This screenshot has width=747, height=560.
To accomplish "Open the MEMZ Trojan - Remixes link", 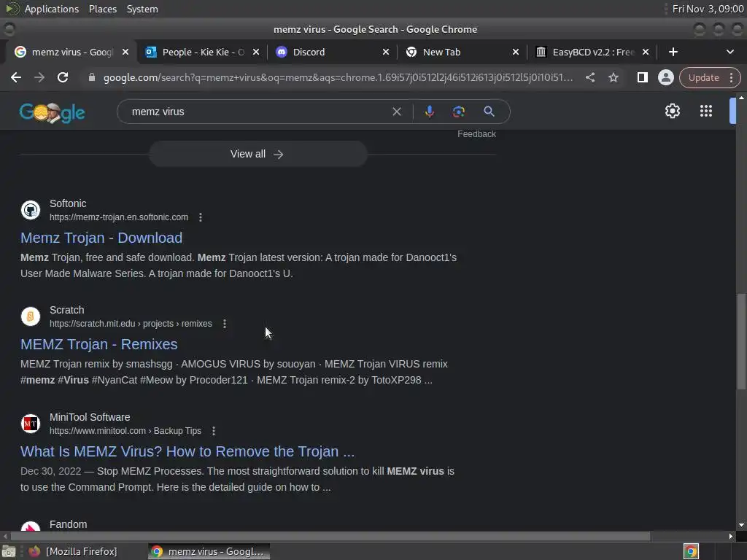I will point(99,344).
